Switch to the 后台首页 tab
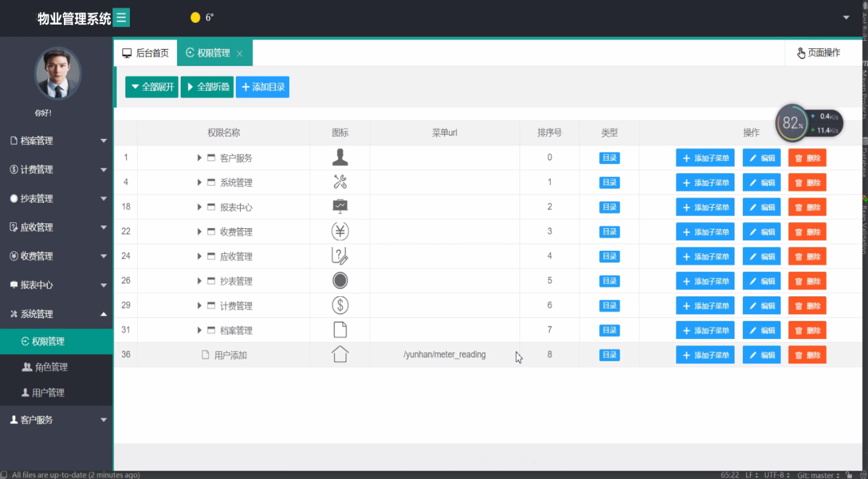868x479 pixels. coord(145,53)
